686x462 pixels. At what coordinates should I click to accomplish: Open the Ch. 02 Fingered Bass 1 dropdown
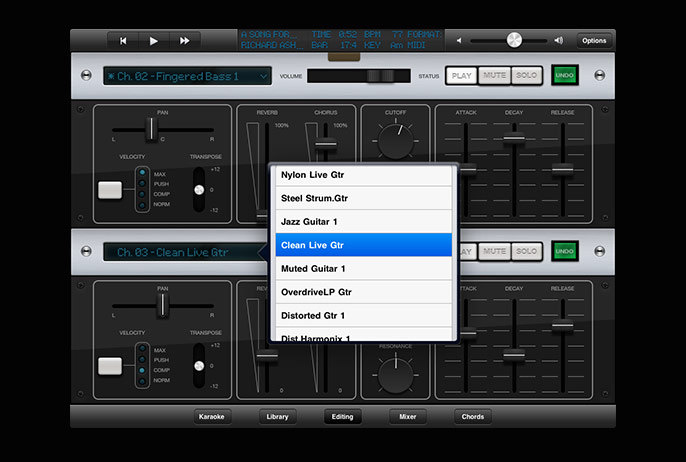click(187, 76)
